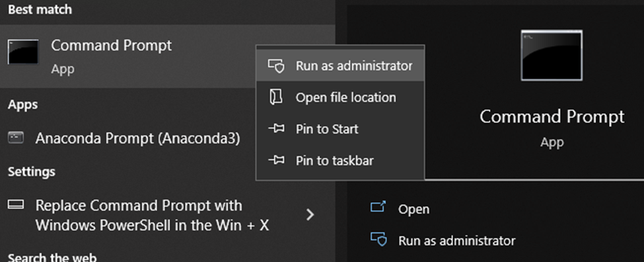The width and height of the screenshot is (644, 262).
Task: Click the Command Prompt icon in Best match
Action: point(23,52)
